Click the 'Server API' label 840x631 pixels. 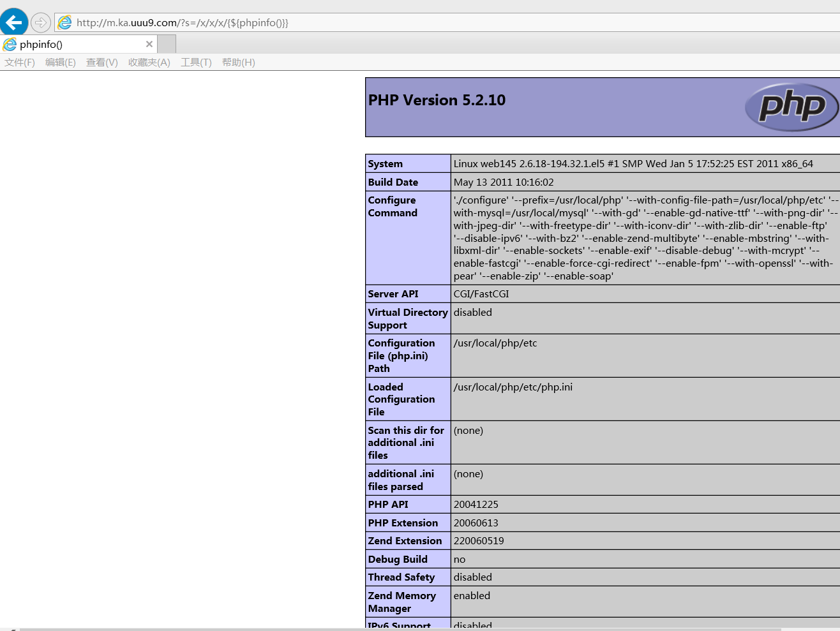coord(393,294)
